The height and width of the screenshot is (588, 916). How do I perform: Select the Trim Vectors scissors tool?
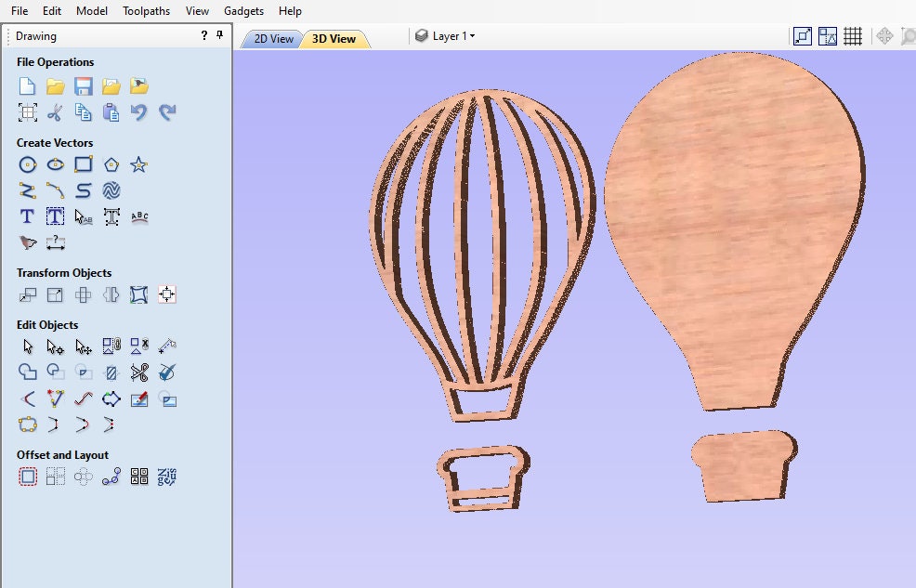(138, 372)
